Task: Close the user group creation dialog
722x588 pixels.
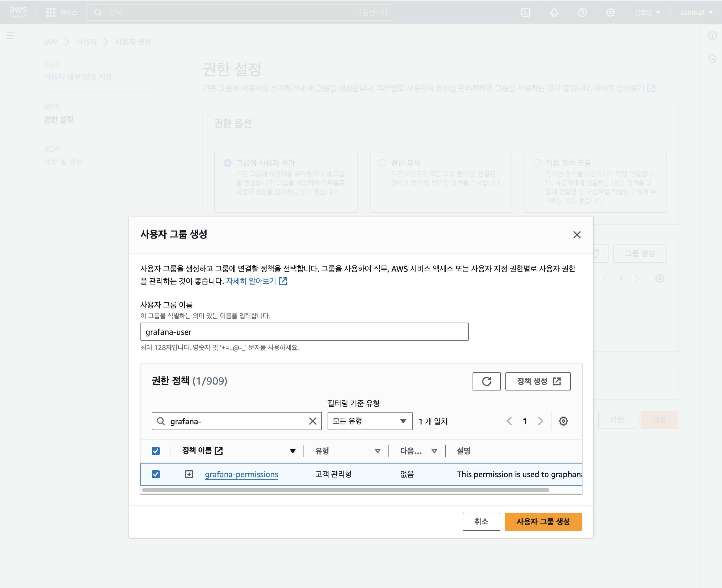Action: [577, 235]
